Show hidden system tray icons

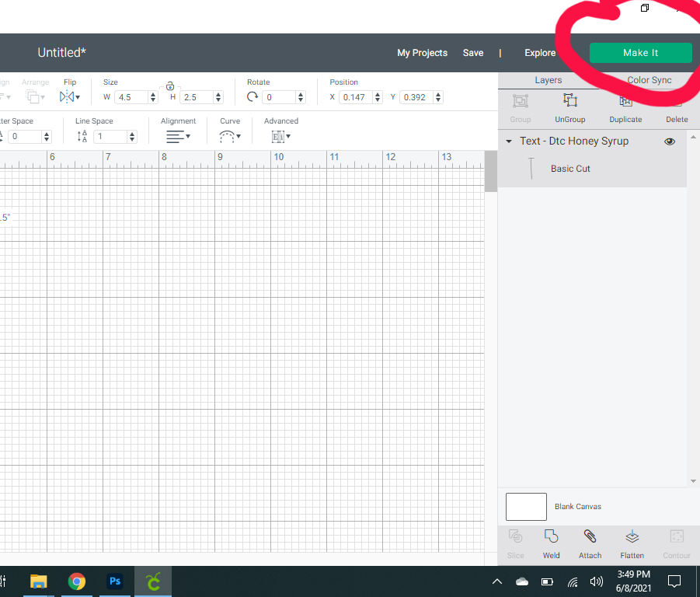coord(497,581)
